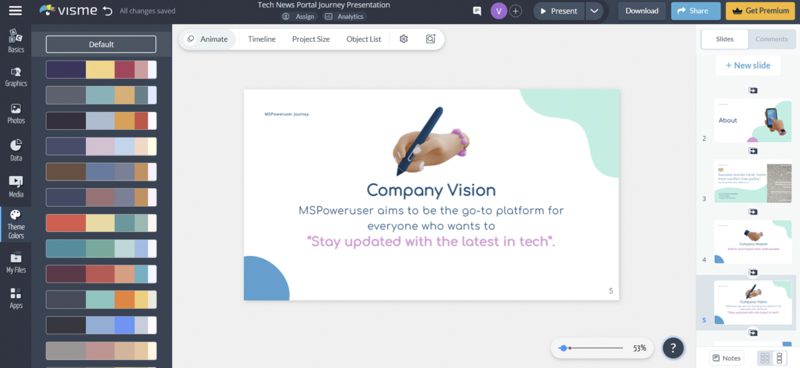Add a collaborator with the plus icon
Viewport: 800px width, 368px height.
click(x=516, y=11)
